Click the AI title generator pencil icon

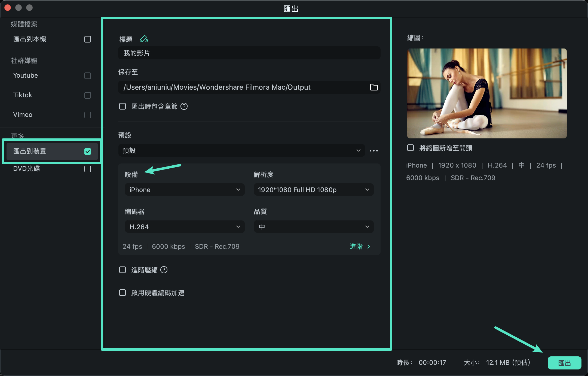coord(144,39)
